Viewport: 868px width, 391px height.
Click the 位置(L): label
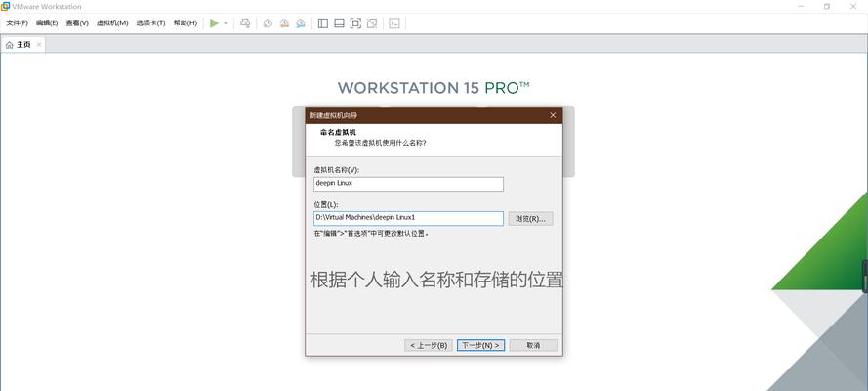[325, 205]
